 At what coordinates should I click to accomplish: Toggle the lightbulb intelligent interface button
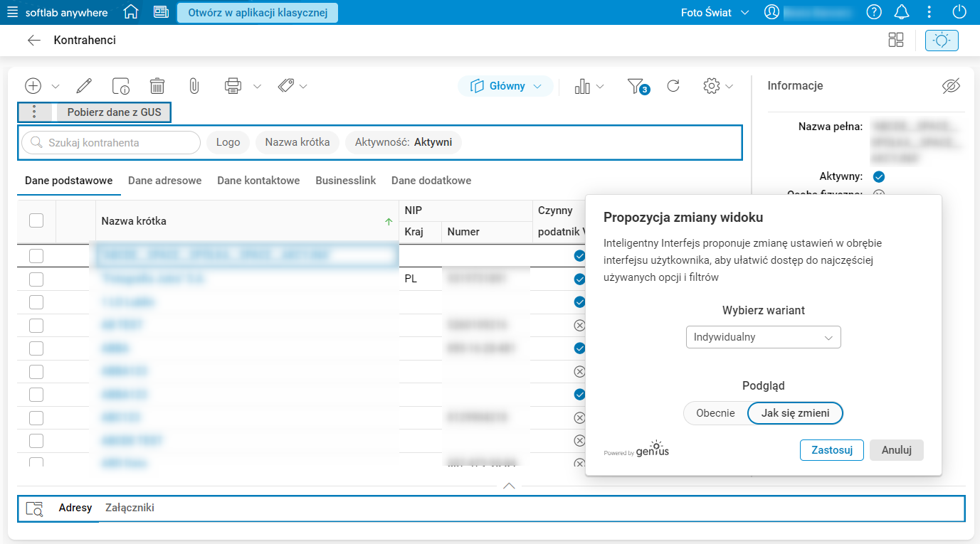tap(942, 41)
